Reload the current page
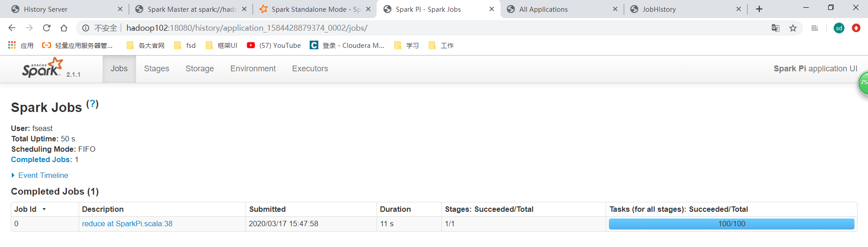Viewport: 868px width, 247px height. [x=47, y=28]
